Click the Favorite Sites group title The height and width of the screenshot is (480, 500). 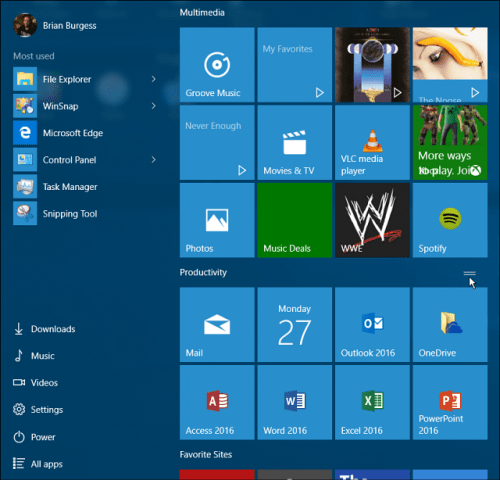point(206,455)
